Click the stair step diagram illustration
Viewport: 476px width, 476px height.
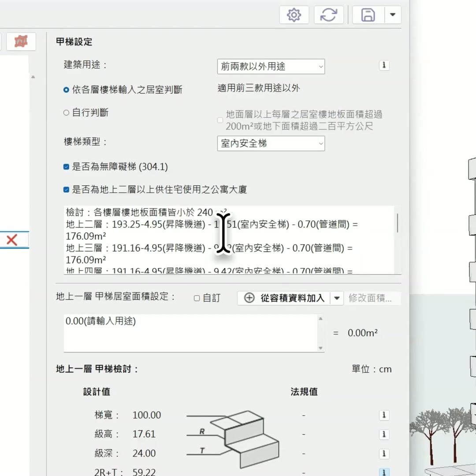point(234,439)
